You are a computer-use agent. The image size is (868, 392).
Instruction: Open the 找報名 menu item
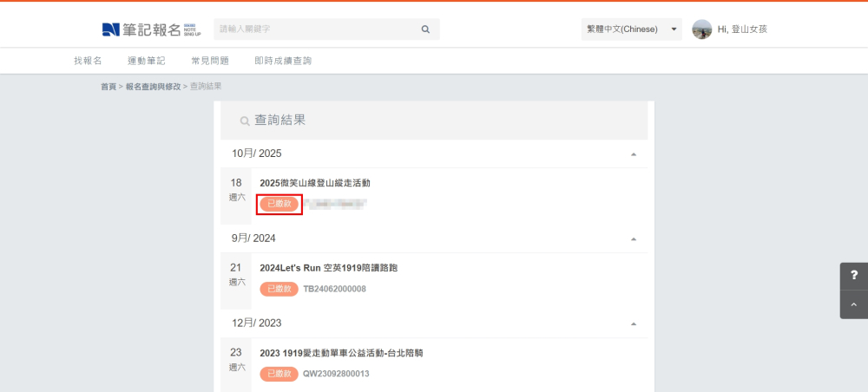[x=88, y=61]
